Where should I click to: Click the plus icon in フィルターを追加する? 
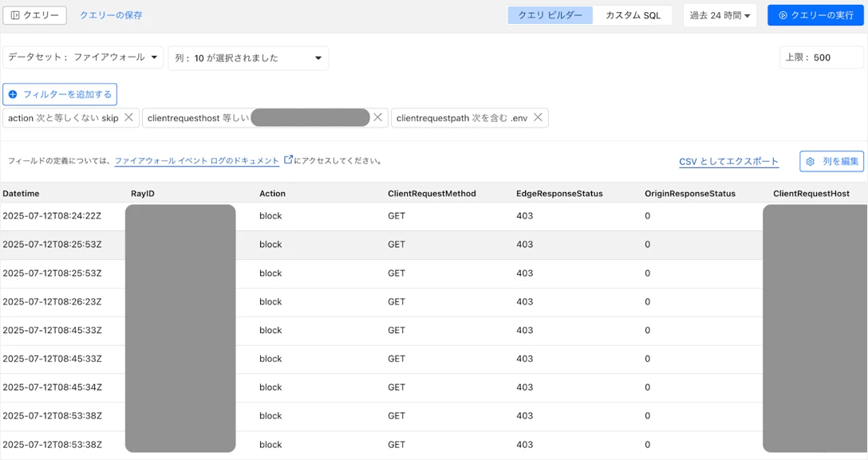point(13,95)
